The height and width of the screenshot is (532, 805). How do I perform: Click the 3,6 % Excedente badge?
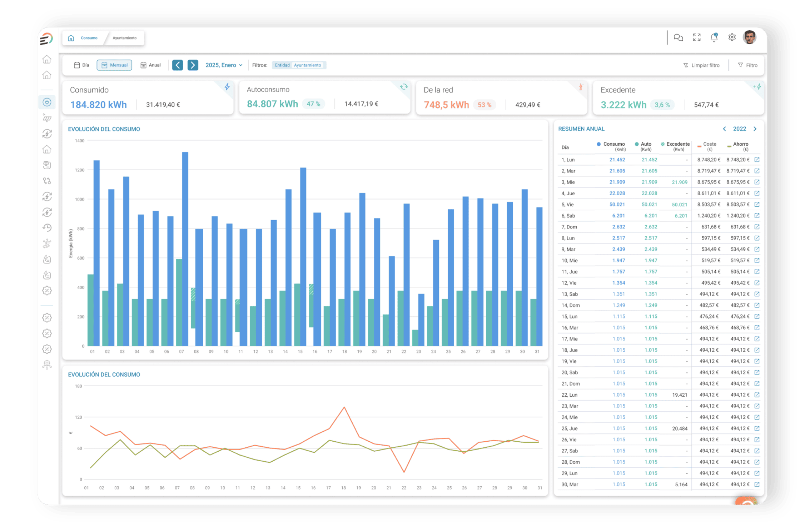[662, 105]
